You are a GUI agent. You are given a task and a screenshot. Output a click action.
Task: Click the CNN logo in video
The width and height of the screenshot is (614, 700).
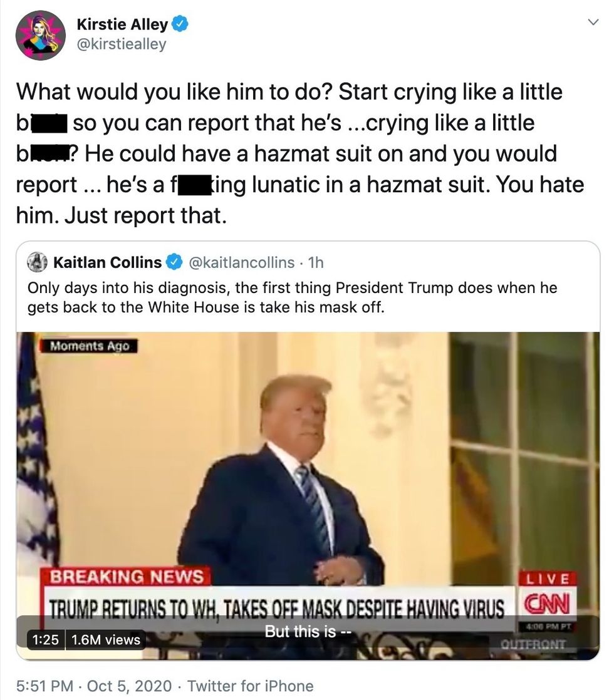548,604
